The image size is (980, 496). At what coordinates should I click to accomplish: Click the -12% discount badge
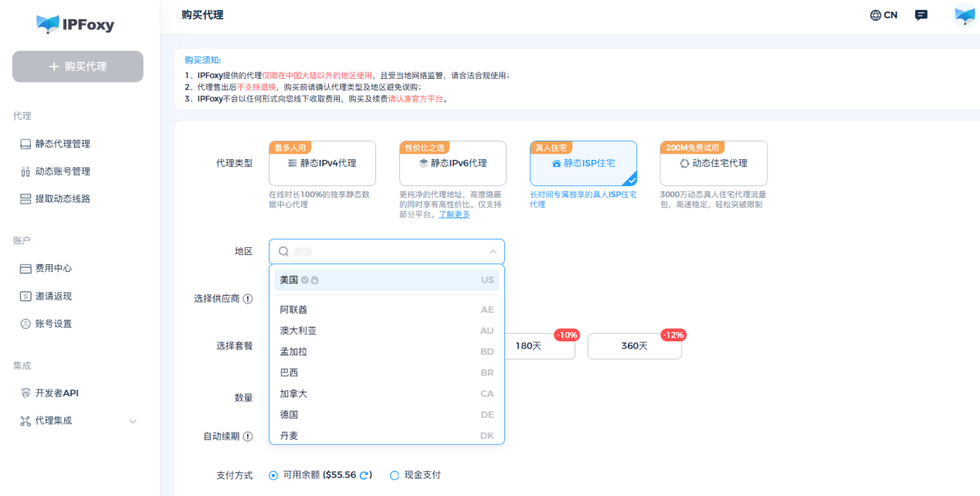[x=673, y=335]
